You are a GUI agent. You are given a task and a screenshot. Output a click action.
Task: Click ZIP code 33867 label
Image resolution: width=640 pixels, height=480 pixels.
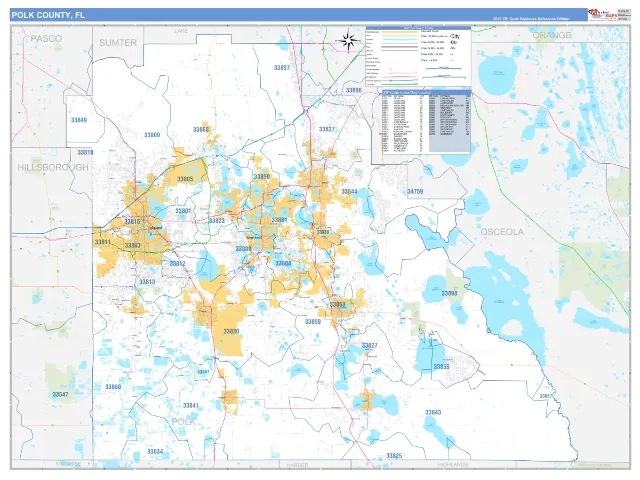click(546, 396)
